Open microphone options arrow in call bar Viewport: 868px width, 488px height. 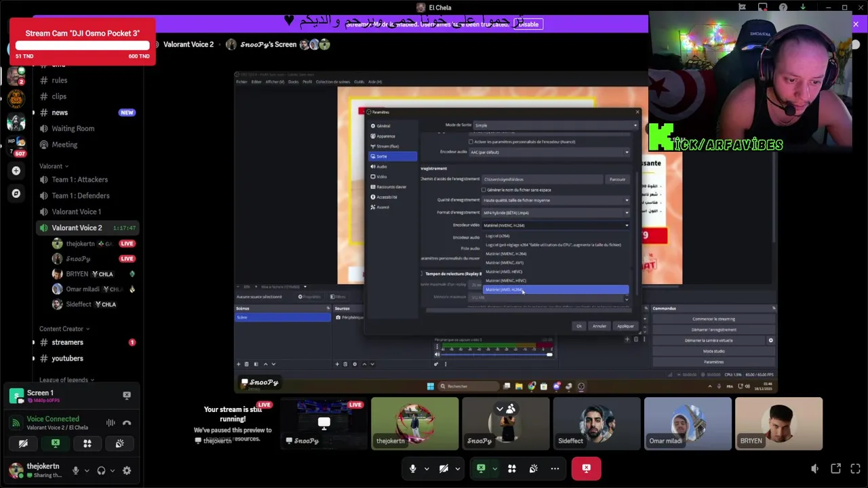coord(427,468)
